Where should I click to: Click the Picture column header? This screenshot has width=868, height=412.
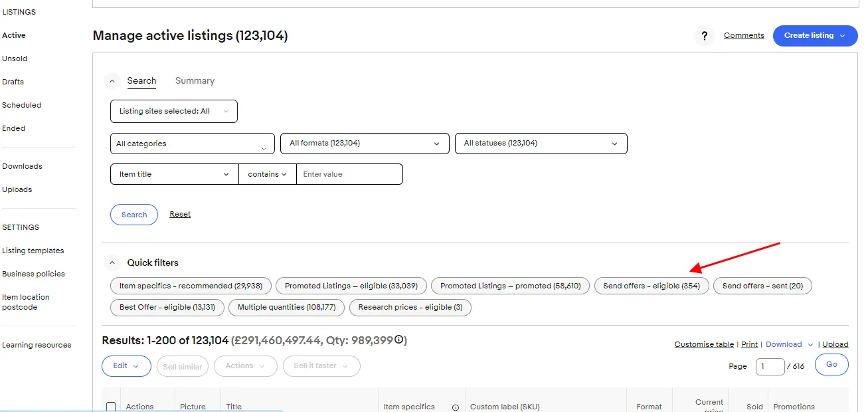[x=193, y=407]
